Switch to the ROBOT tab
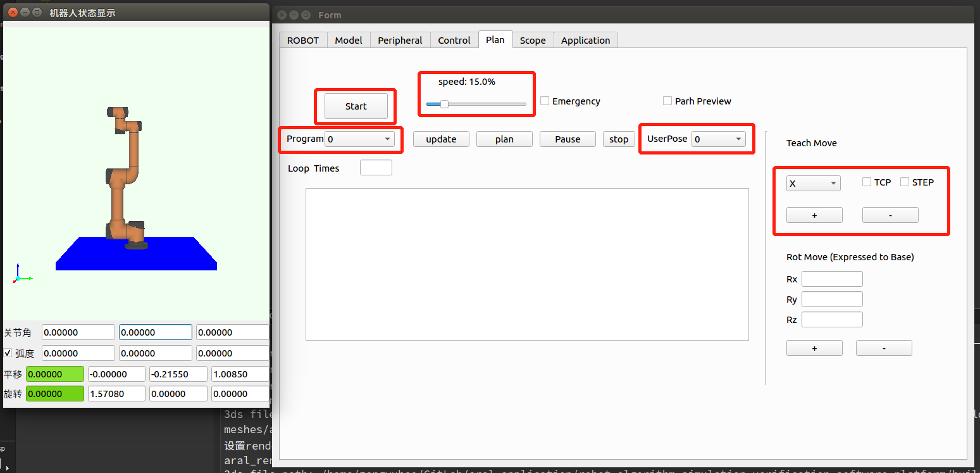980x473 pixels. tap(303, 40)
